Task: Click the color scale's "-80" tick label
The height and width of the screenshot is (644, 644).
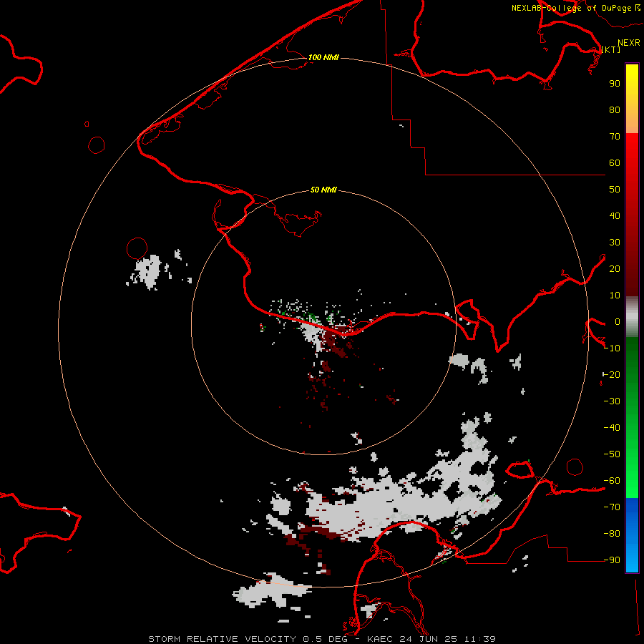Action: (x=612, y=534)
